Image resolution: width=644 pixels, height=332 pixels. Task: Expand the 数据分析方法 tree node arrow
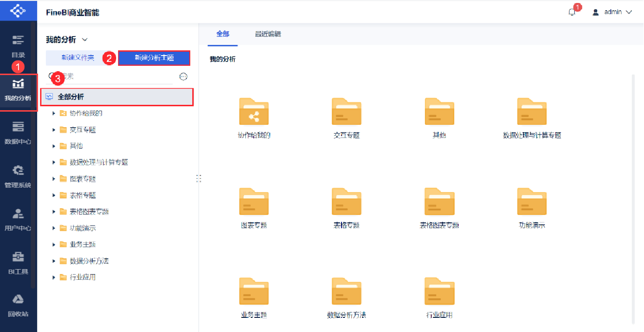pos(54,261)
